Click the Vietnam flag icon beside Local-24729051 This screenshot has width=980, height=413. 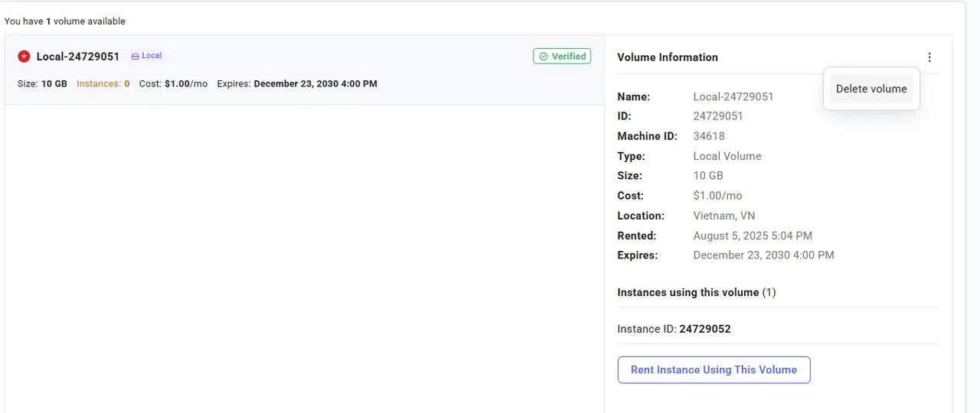24,57
